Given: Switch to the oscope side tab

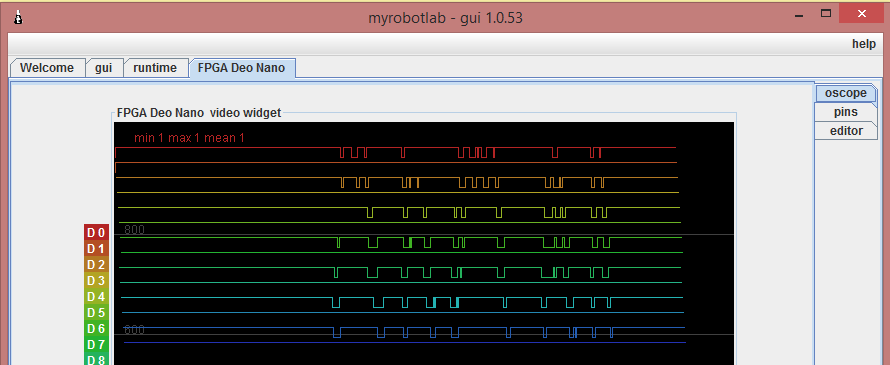Looking at the screenshot, I should 846,93.
